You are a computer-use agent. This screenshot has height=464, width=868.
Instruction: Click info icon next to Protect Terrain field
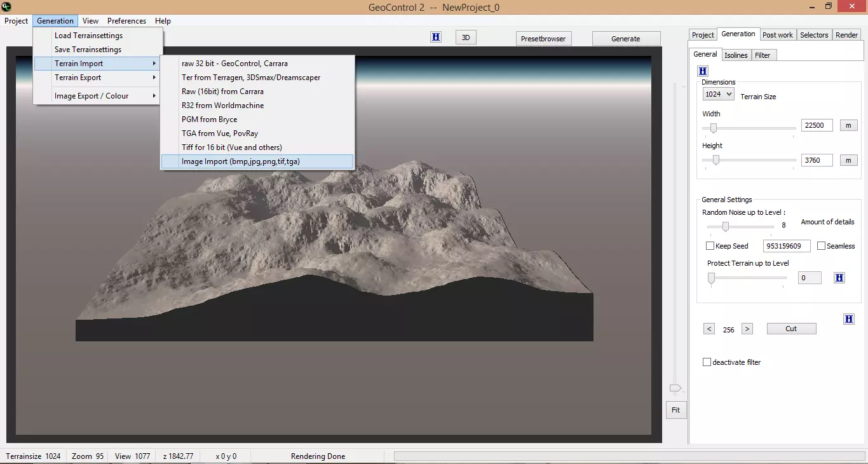[839, 278]
